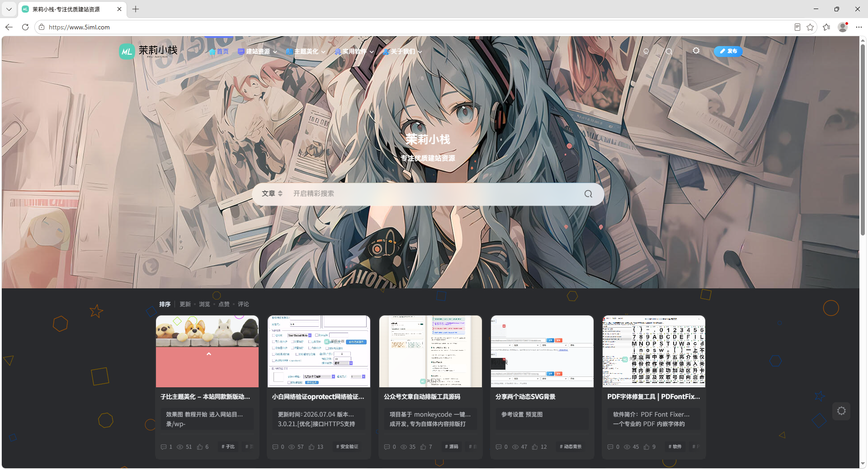Submit the hero search magnifier icon
This screenshot has height=470, width=868.
(x=588, y=194)
